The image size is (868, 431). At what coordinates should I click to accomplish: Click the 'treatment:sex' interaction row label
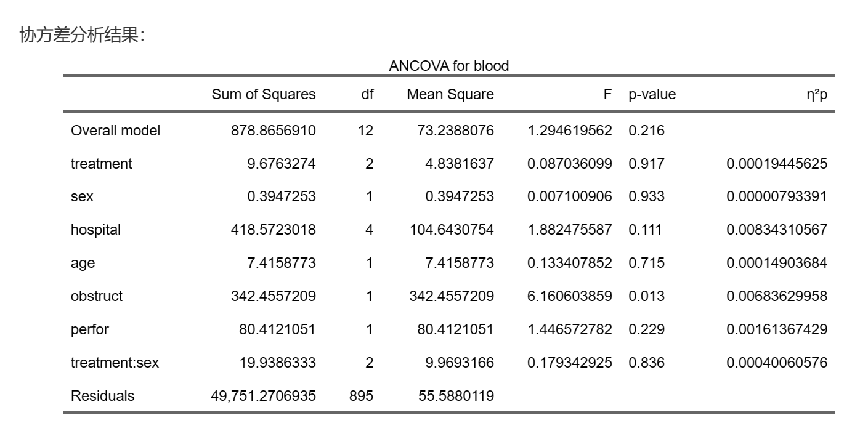tap(115, 363)
